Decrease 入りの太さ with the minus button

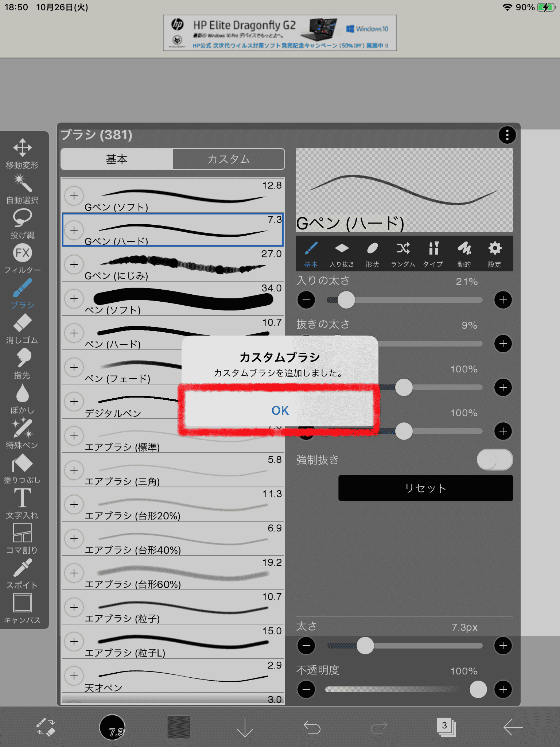306,300
